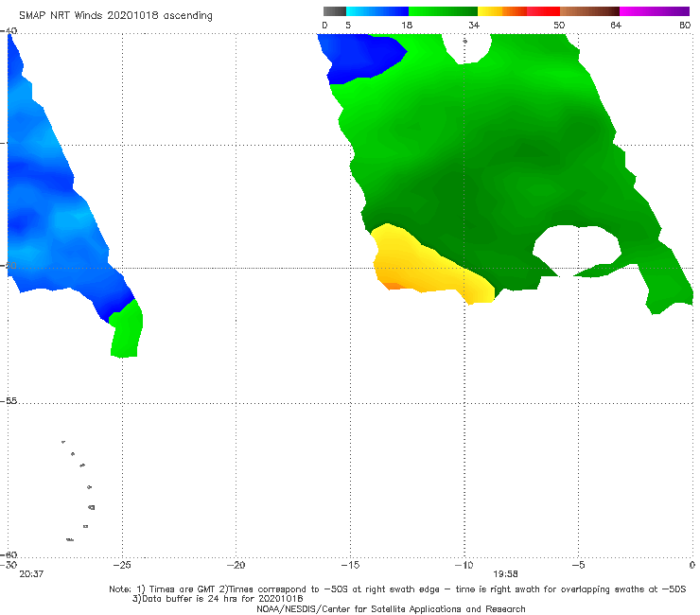Click the title 'SMAP NRT Winds 20201018 ascending'
700x615 pixels.
tap(115, 15)
